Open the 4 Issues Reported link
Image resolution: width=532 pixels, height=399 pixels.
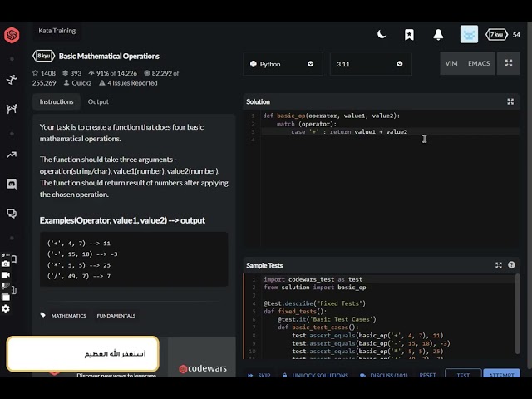[128, 83]
